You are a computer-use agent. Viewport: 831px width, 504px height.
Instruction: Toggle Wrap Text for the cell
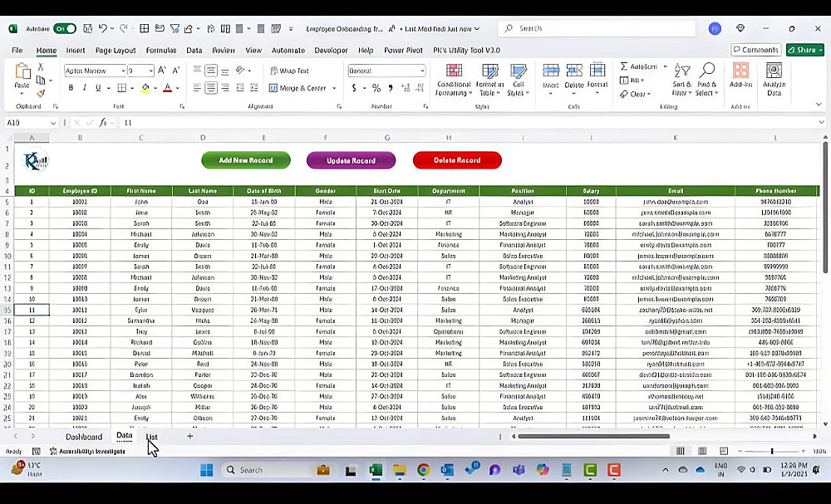[289, 71]
